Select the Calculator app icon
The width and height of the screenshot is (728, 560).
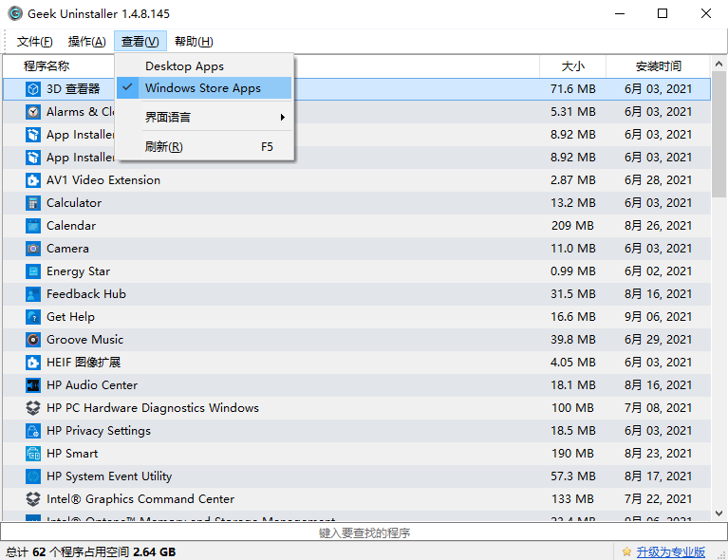point(33,203)
